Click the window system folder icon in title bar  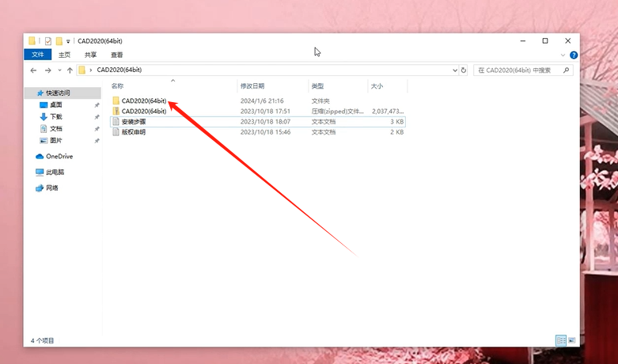tap(32, 41)
